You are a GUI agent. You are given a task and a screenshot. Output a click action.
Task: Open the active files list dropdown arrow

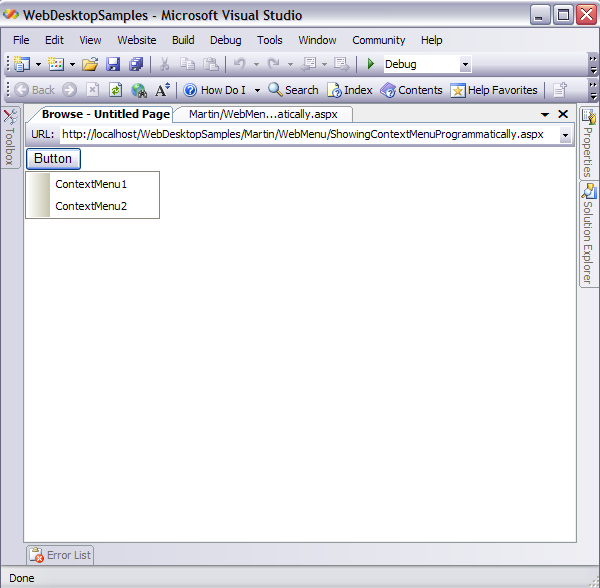point(545,115)
